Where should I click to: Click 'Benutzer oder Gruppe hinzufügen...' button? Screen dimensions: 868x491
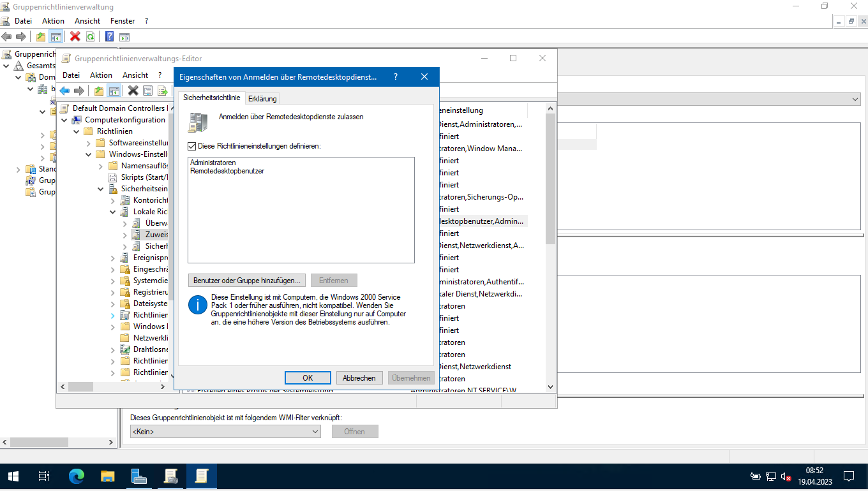[x=247, y=281]
